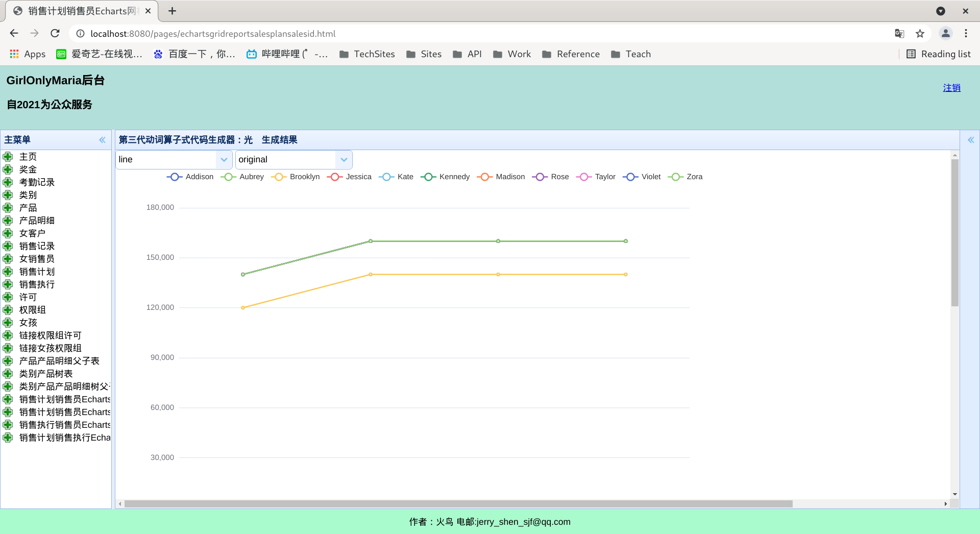
Task: Collapse the right side panel chevron
Action: point(971,140)
